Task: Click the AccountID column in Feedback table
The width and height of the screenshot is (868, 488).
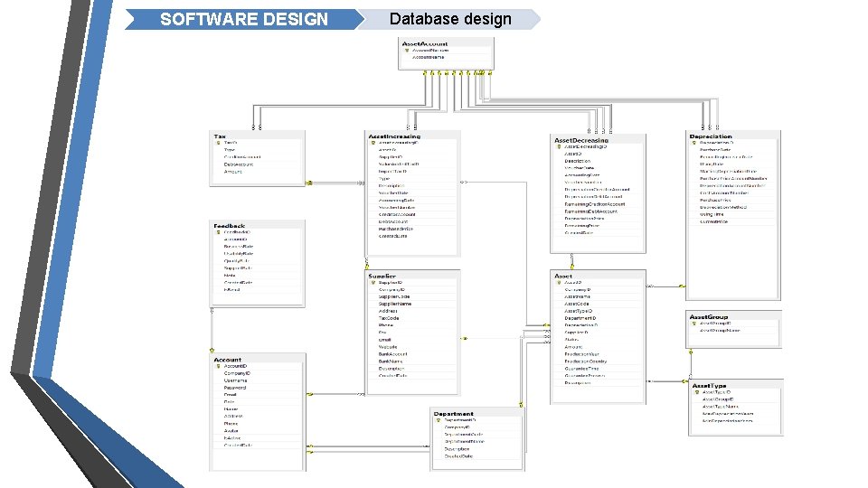Action: (235, 239)
